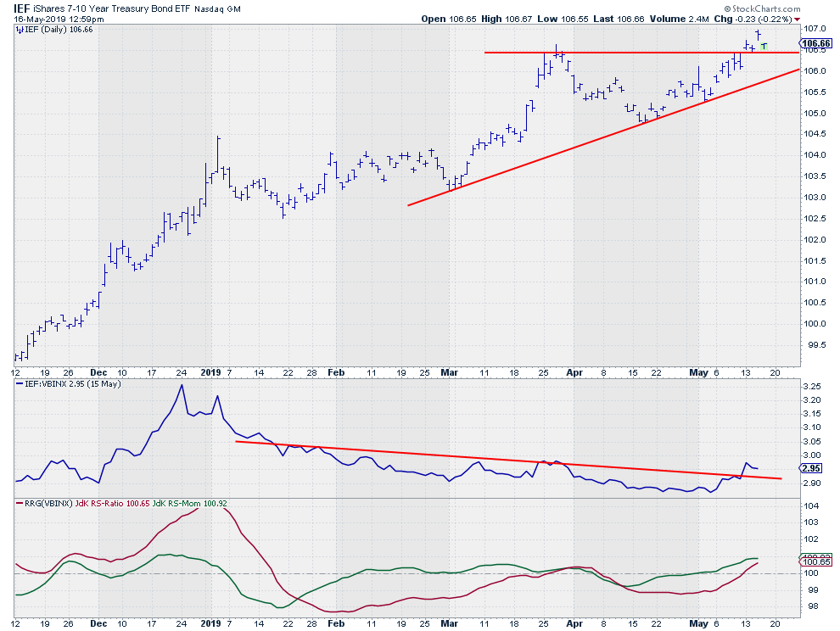Click the boxed 2.95 flag on the ratio axis
Screen dimensions: 840x631
pos(811,469)
